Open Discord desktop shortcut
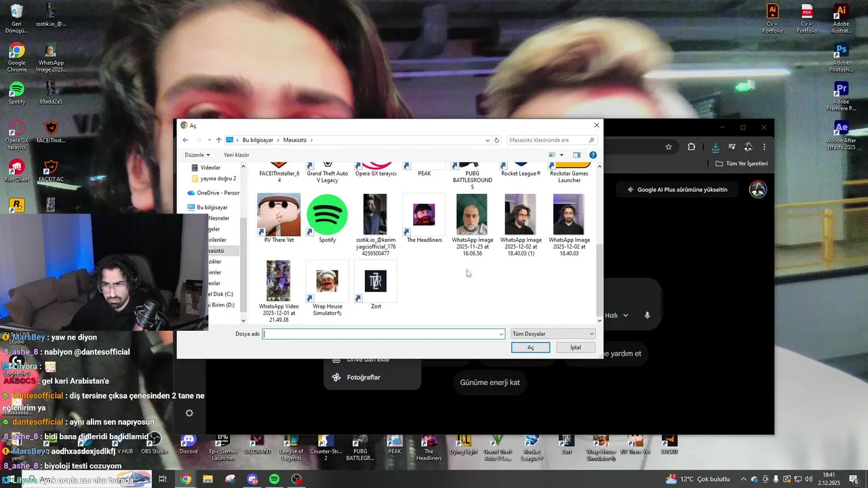Viewport: 868px width, 488px height. pyautogui.click(x=189, y=445)
